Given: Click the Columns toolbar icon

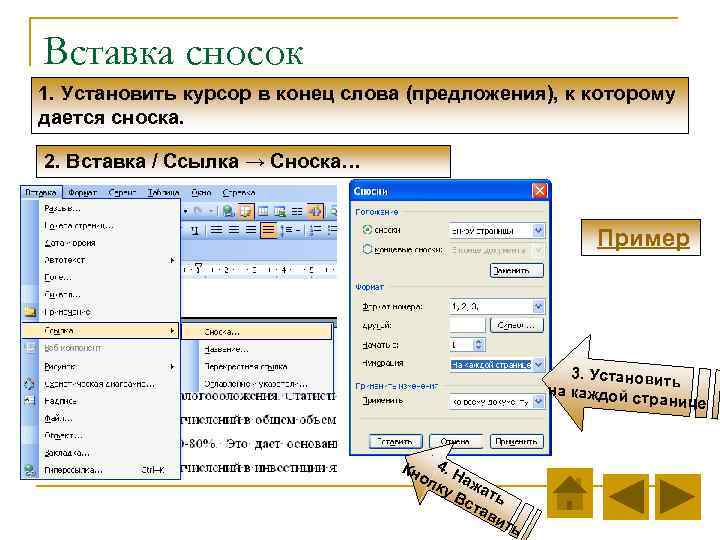Looking at the screenshot, I should click(297, 211).
